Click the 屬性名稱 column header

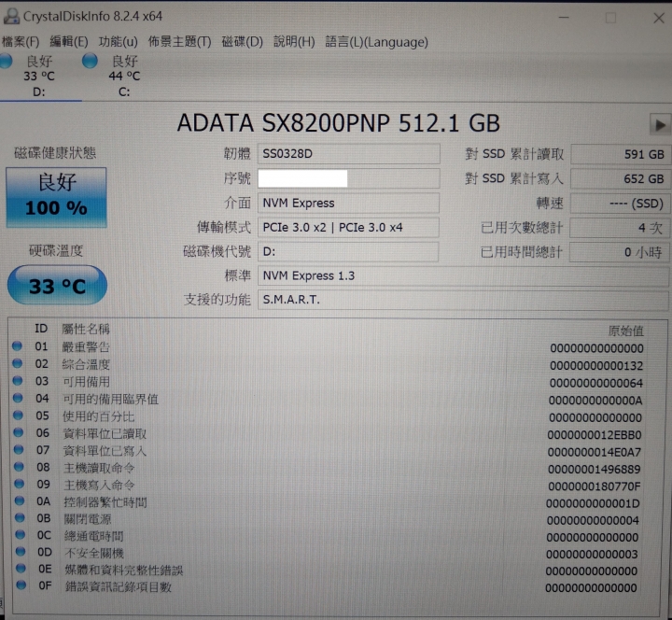86,329
